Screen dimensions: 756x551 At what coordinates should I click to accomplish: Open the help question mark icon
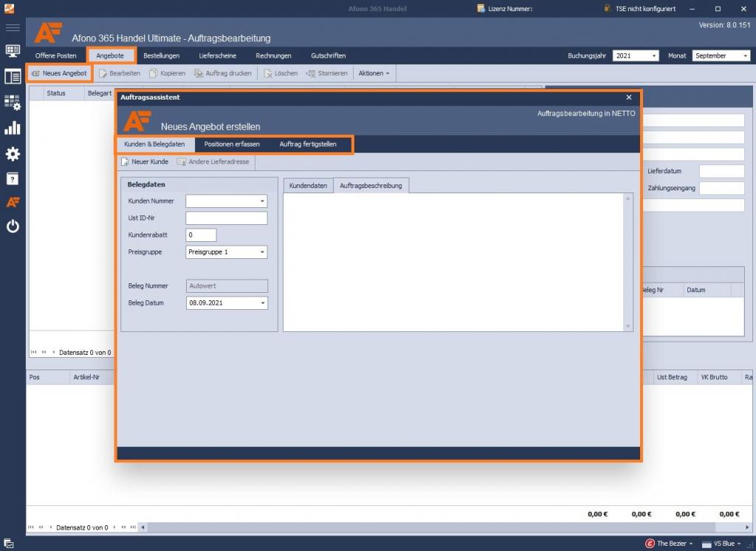[x=13, y=179]
